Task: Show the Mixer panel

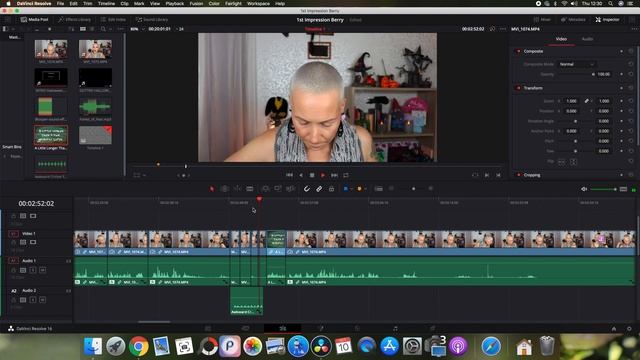Action: tap(542, 20)
